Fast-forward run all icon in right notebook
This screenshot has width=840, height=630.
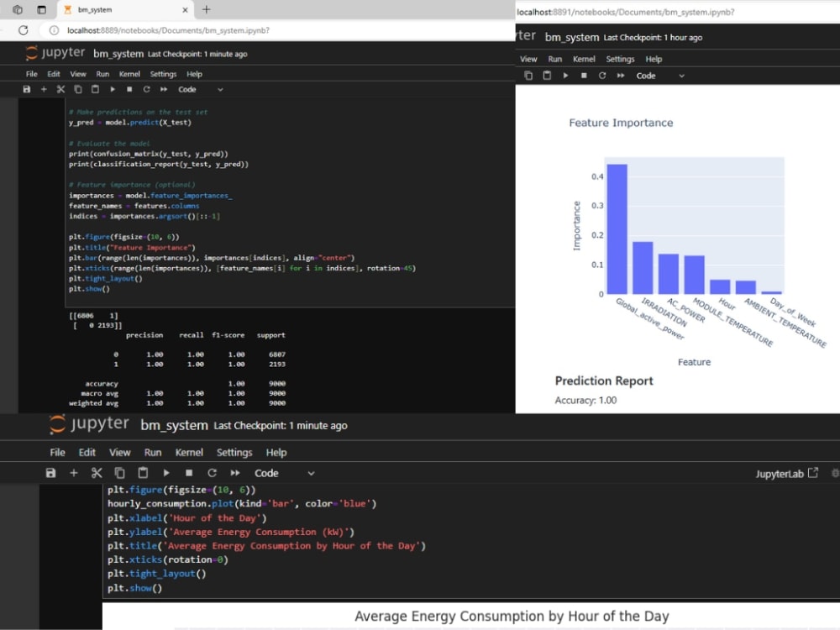point(621,76)
